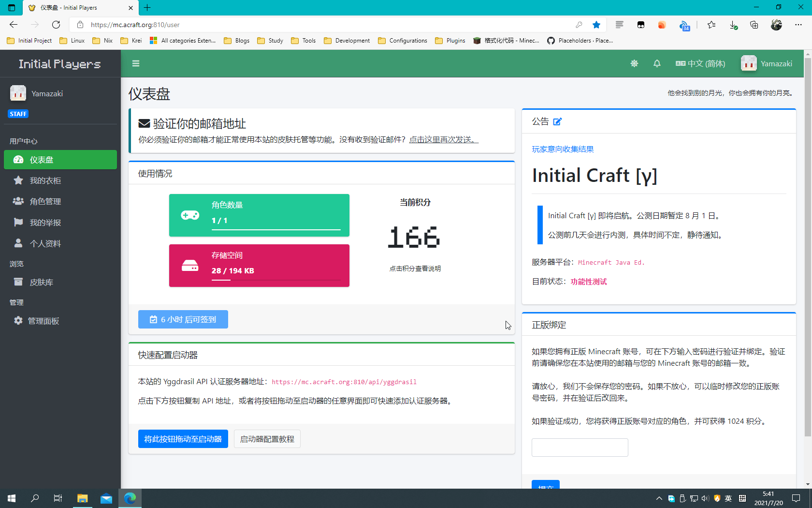Click the theme settings sun icon
812x508 pixels.
[x=634, y=63]
